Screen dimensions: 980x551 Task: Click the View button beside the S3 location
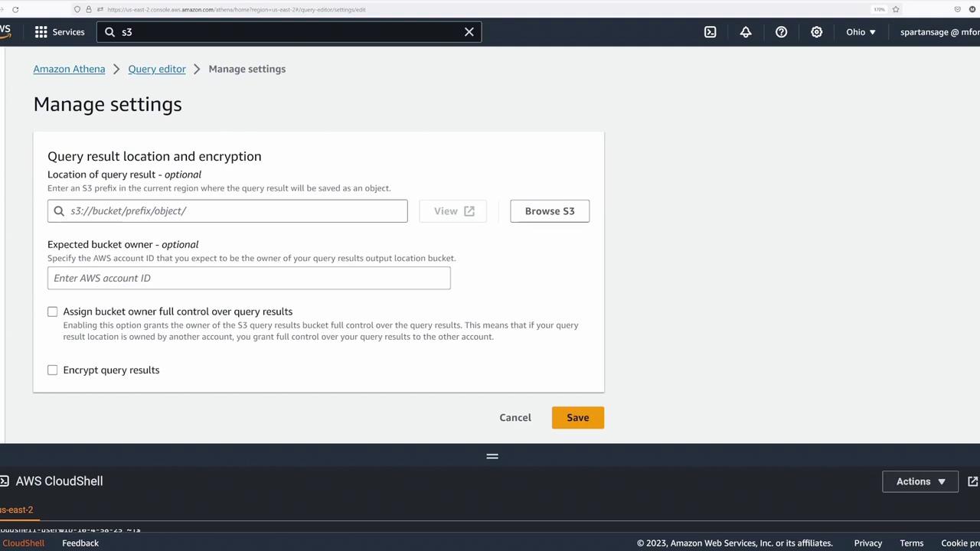tap(453, 211)
